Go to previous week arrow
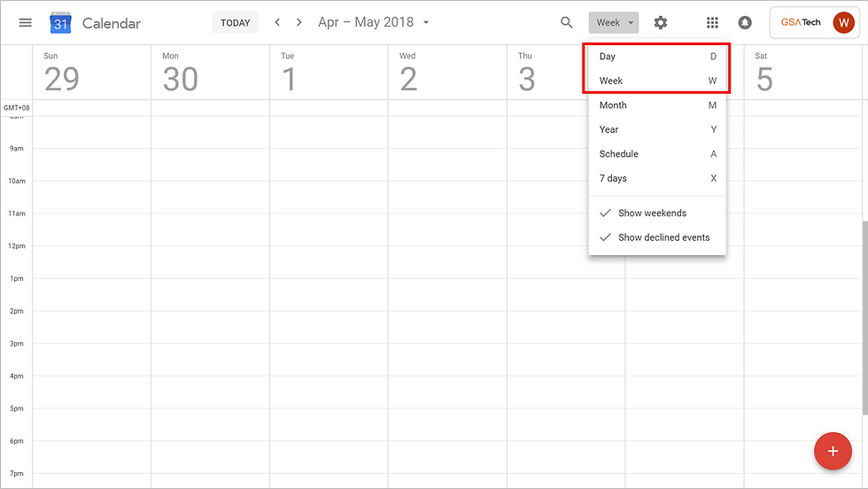This screenshot has height=489, width=868. 277,22
